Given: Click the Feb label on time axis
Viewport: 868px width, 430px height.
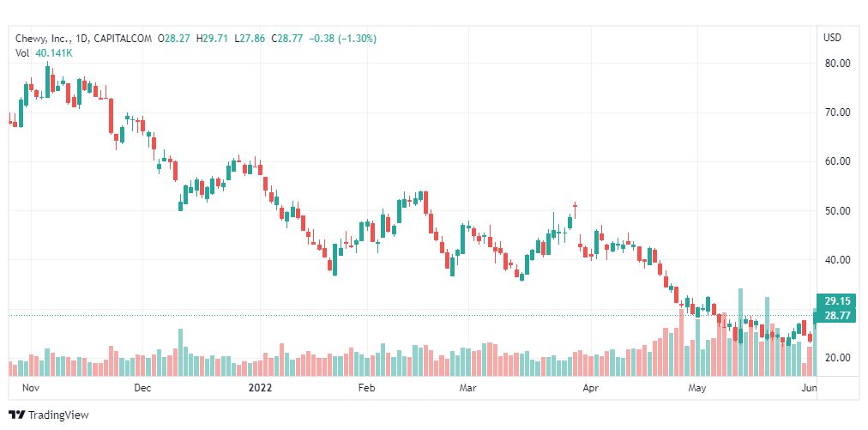Looking at the screenshot, I should coord(366,388).
